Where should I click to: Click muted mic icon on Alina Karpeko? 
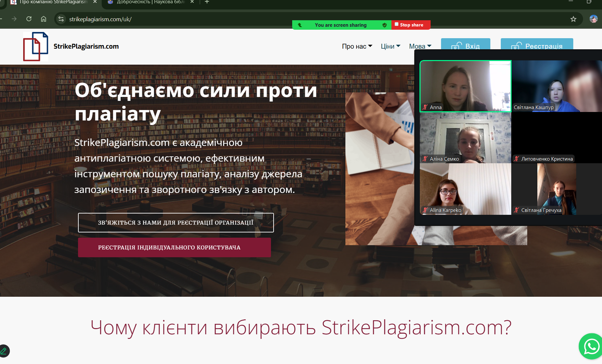(x=425, y=210)
